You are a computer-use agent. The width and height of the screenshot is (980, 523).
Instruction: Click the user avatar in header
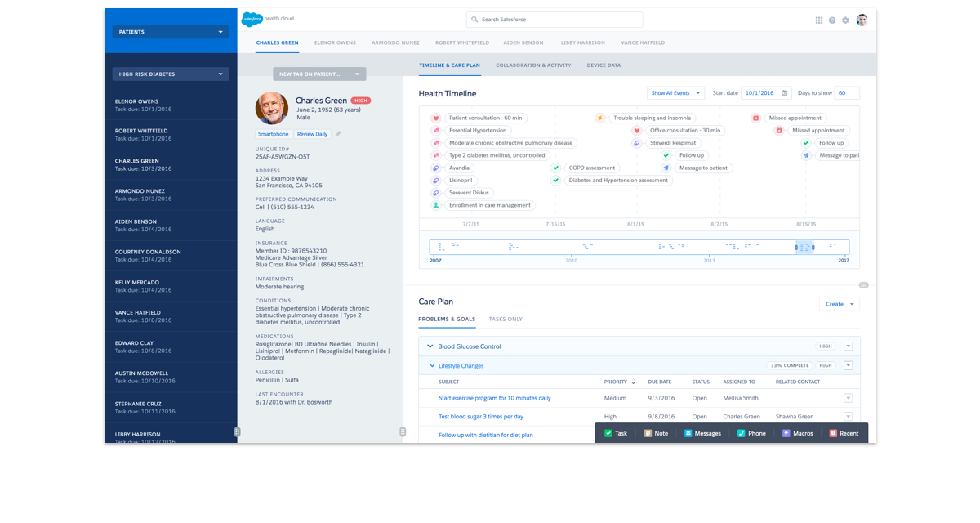pyautogui.click(x=862, y=20)
